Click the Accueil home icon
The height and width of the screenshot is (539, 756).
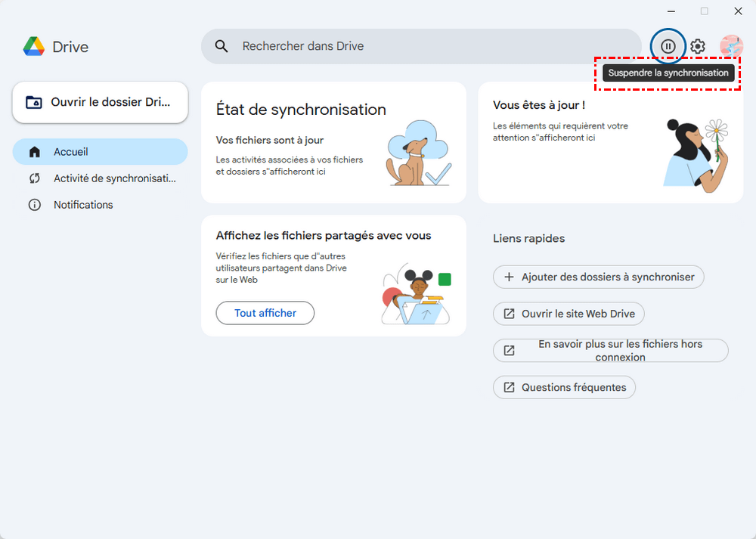pyautogui.click(x=34, y=152)
